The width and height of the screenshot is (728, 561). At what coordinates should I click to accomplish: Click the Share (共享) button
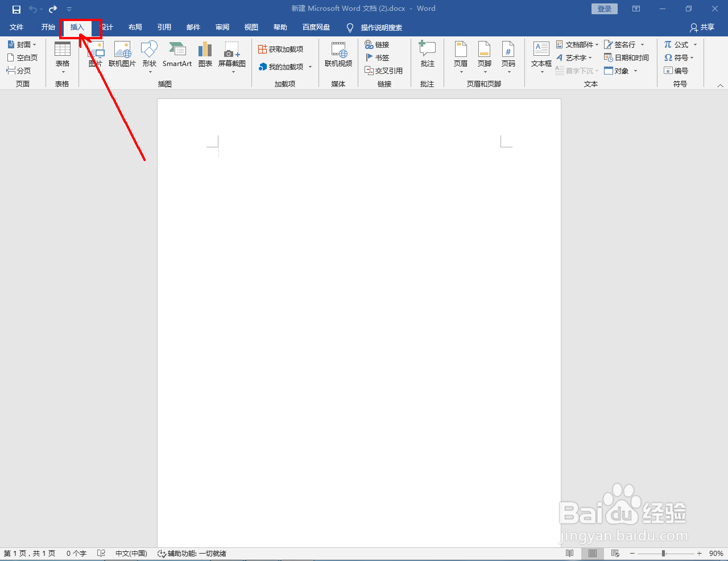702,27
